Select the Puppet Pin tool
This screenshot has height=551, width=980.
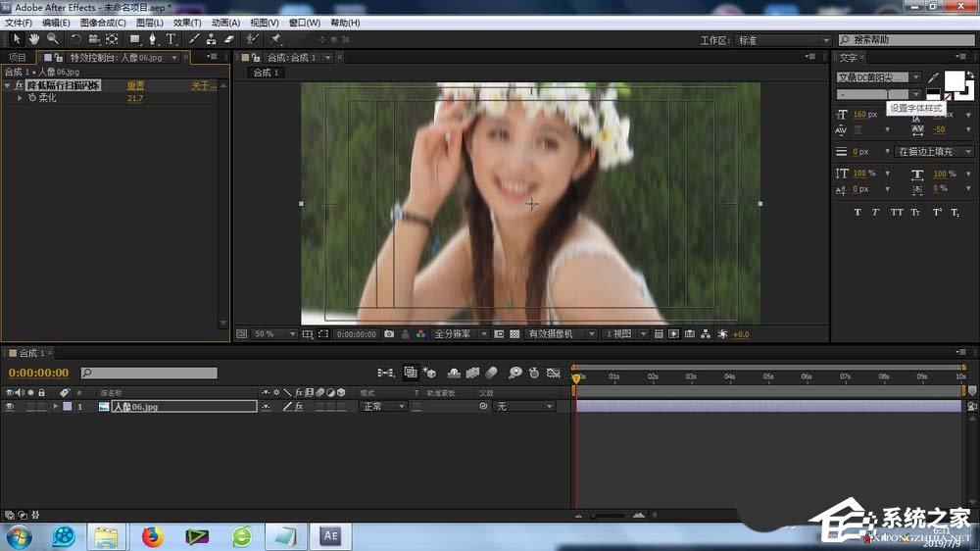tap(275, 39)
